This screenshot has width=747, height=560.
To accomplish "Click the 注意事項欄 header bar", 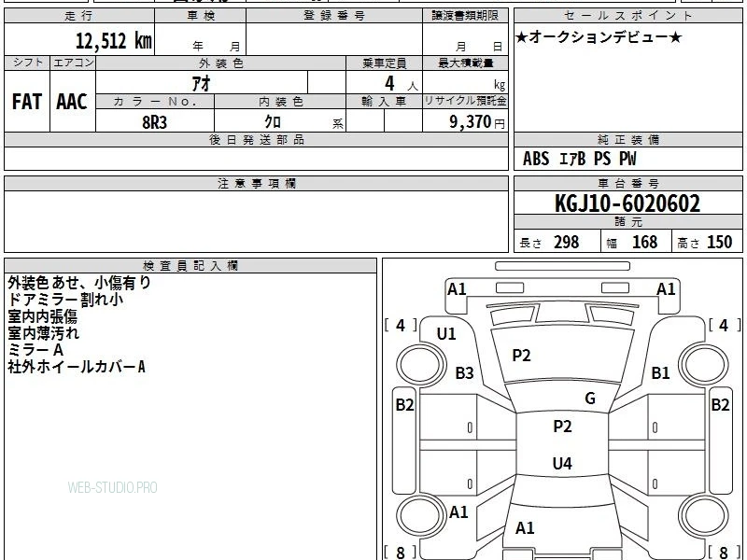I will point(256,183).
